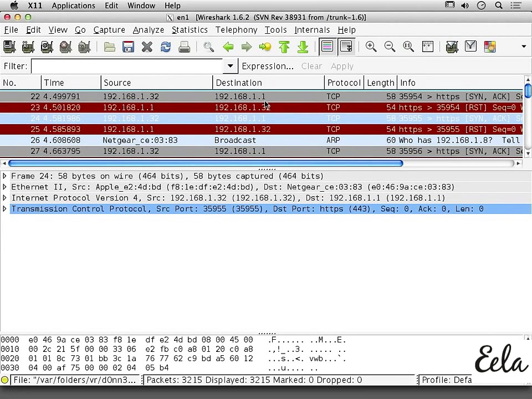The height and width of the screenshot is (399, 532).
Task: Reset zoom to normal size
Action: 408,47
